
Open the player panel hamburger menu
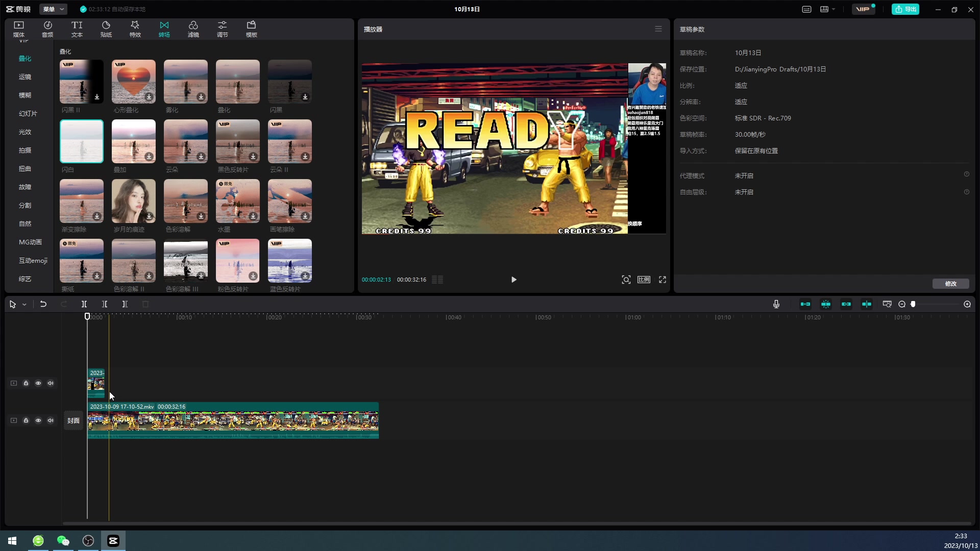(658, 29)
